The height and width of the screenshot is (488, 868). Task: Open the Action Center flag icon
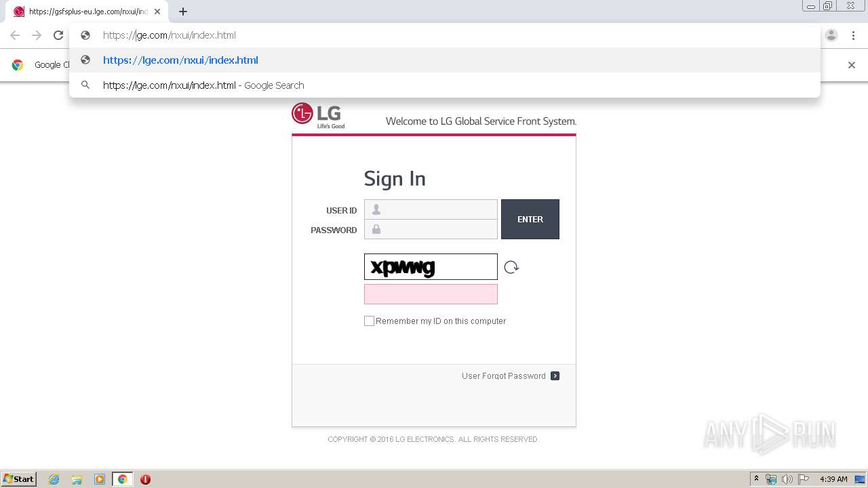(x=804, y=479)
